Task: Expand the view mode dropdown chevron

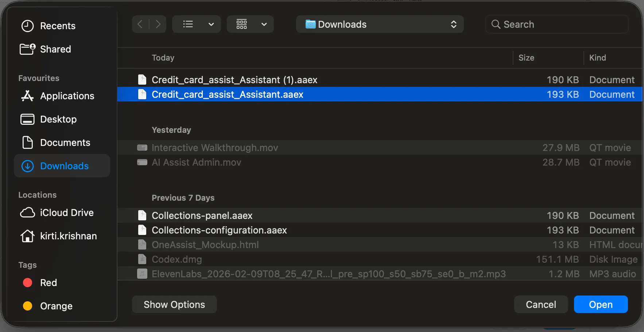Action: coord(211,24)
